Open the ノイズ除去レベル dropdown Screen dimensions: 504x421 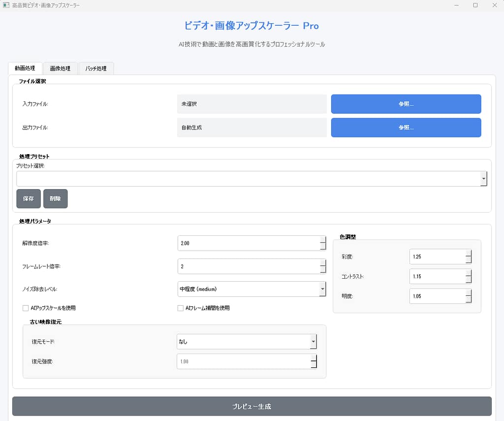[322, 289]
